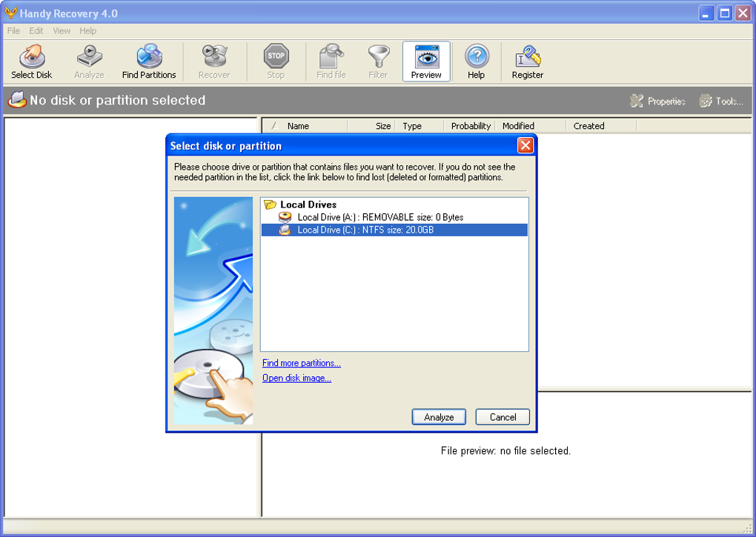Click the Analyze button in dialog
Image resolution: width=756 pixels, height=537 pixels.
[x=439, y=417]
